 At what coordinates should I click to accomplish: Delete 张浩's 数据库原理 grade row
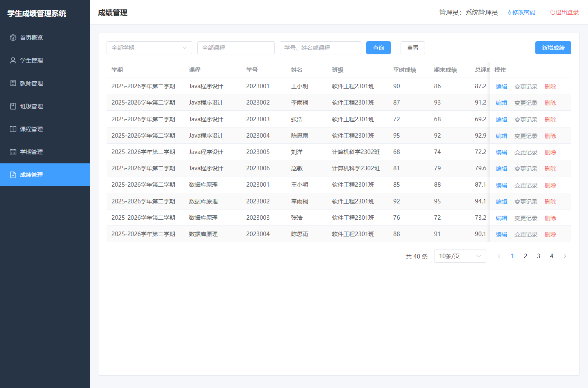[x=550, y=218]
